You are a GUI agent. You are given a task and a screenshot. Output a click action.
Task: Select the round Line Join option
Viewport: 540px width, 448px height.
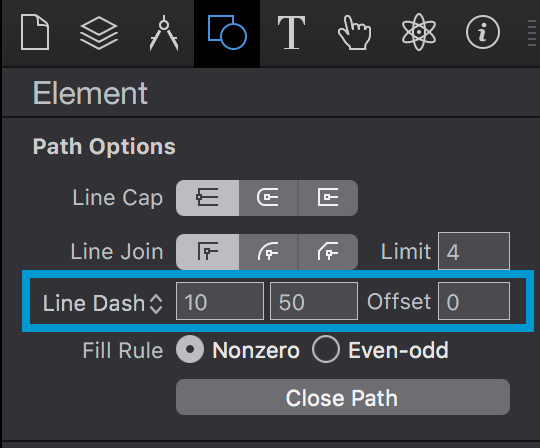268,252
